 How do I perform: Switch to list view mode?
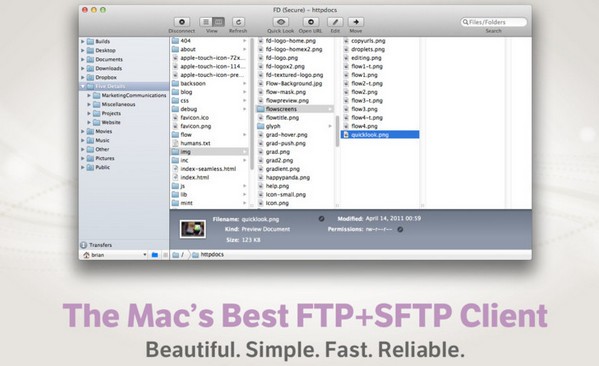(x=206, y=22)
